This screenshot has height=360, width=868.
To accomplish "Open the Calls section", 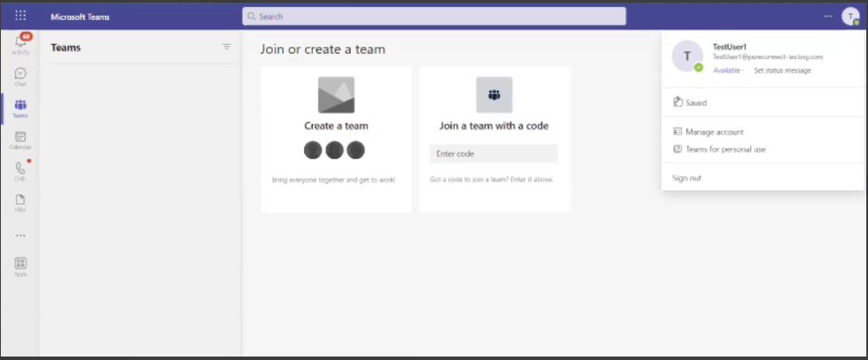I will pos(20,171).
